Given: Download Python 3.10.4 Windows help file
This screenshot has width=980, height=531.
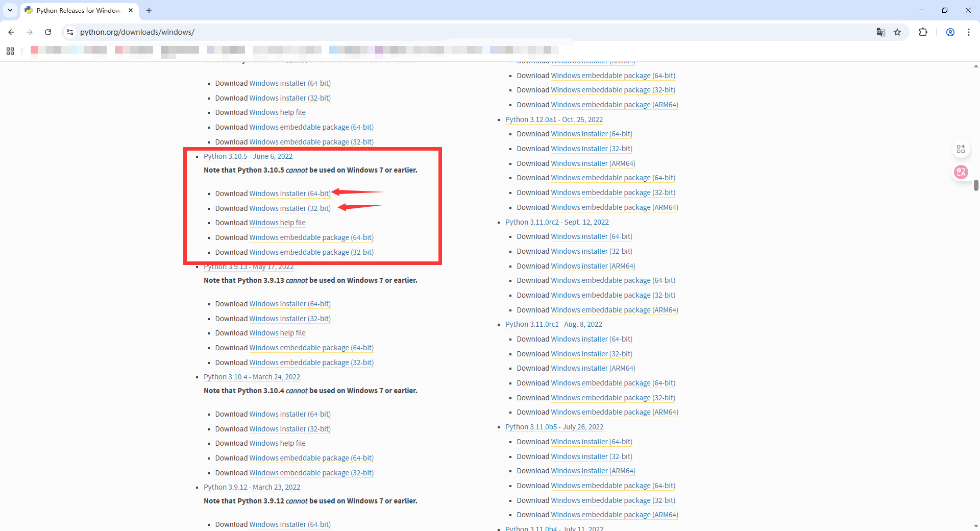Looking at the screenshot, I should (278, 443).
